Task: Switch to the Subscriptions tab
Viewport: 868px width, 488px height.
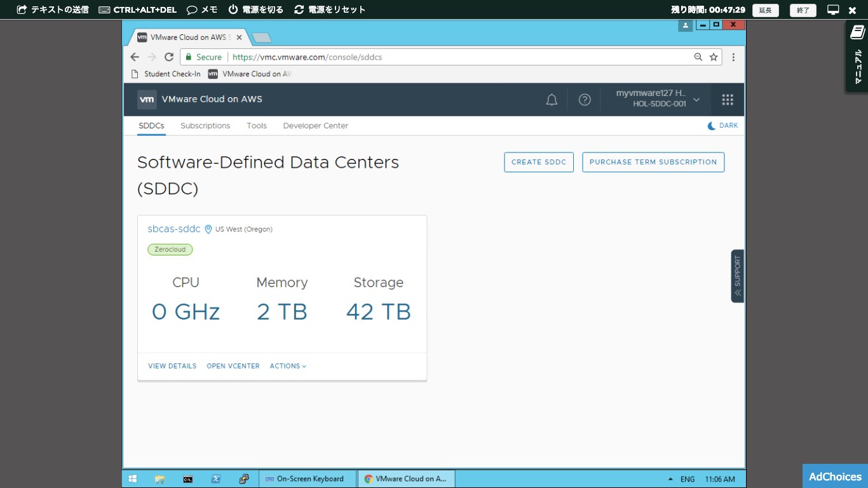Action: click(x=205, y=126)
